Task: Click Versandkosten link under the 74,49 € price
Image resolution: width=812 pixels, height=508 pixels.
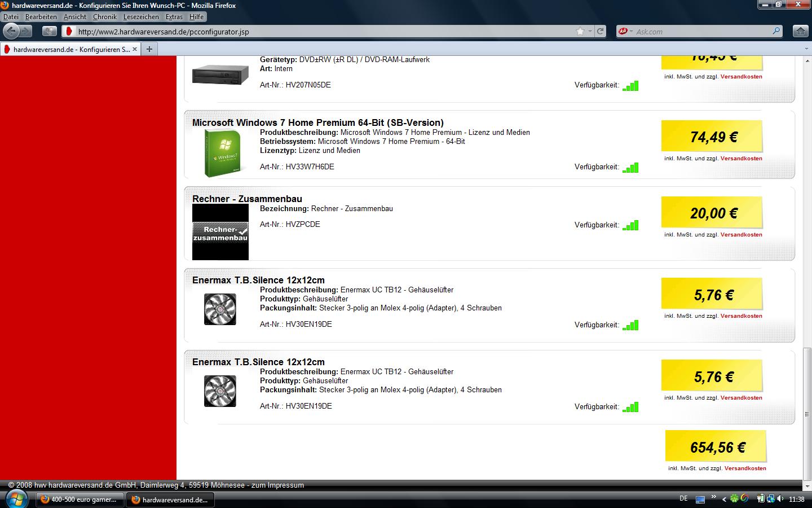Action: point(741,159)
